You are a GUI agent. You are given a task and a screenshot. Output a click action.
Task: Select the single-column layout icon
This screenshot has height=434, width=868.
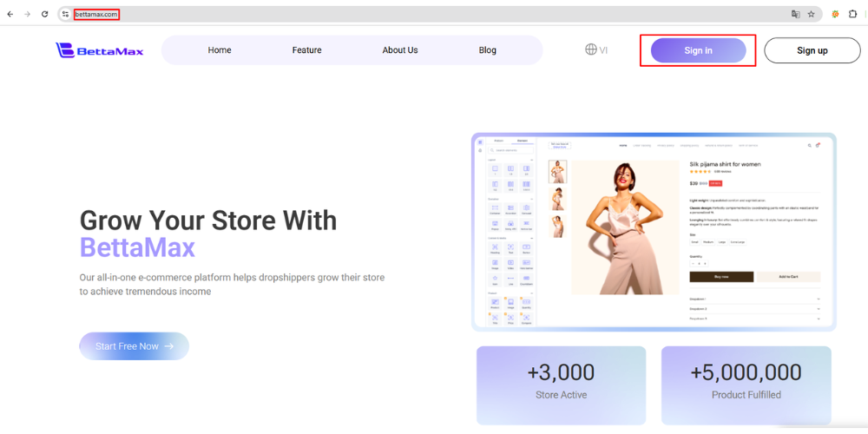(x=495, y=170)
